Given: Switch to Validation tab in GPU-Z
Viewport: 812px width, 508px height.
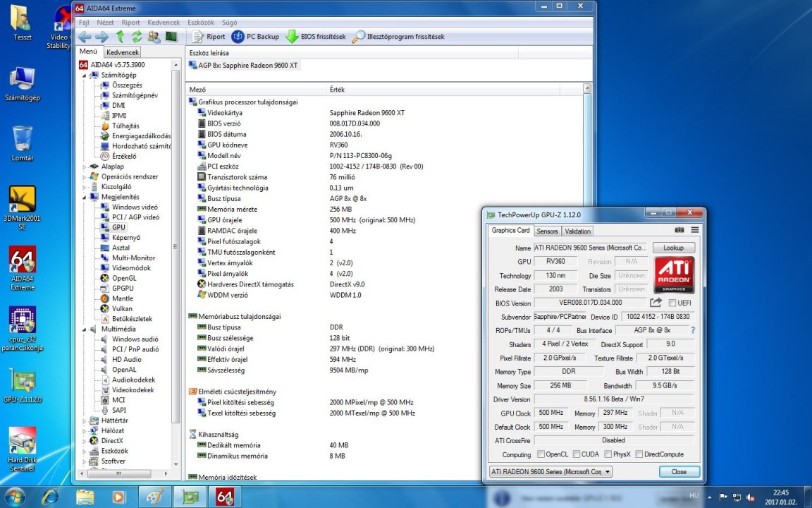Looking at the screenshot, I should 577,231.
